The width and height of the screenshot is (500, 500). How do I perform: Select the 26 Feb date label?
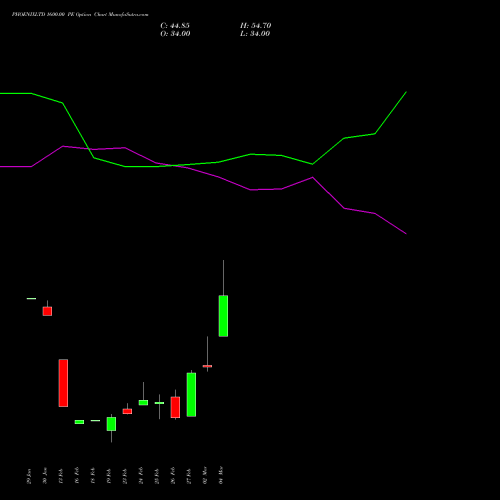(x=173, y=476)
